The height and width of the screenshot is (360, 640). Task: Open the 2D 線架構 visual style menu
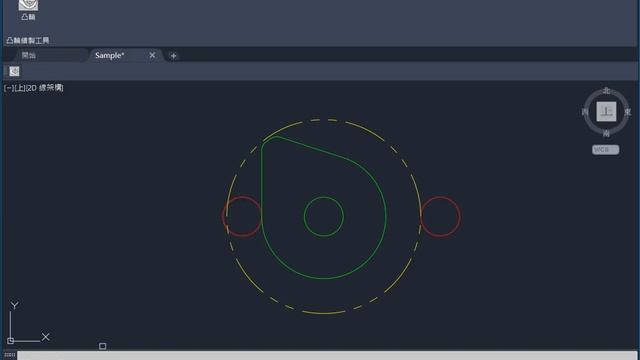[44, 88]
